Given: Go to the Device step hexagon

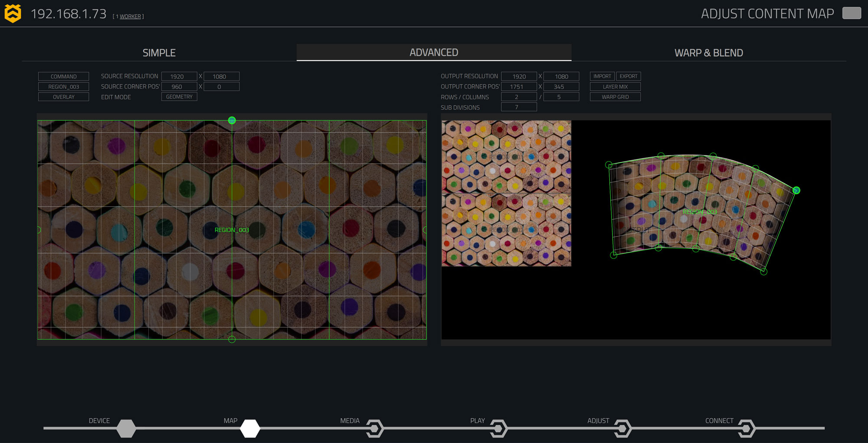Looking at the screenshot, I should 126,428.
